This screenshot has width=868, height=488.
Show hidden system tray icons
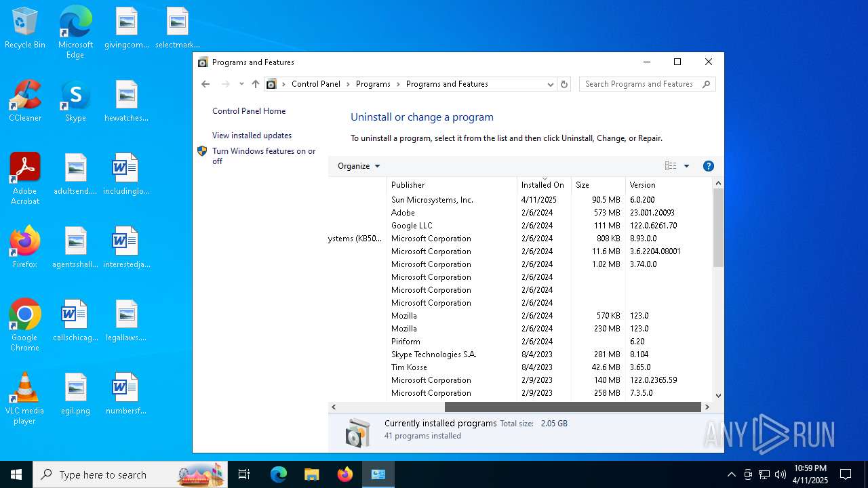(x=731, y=474)
